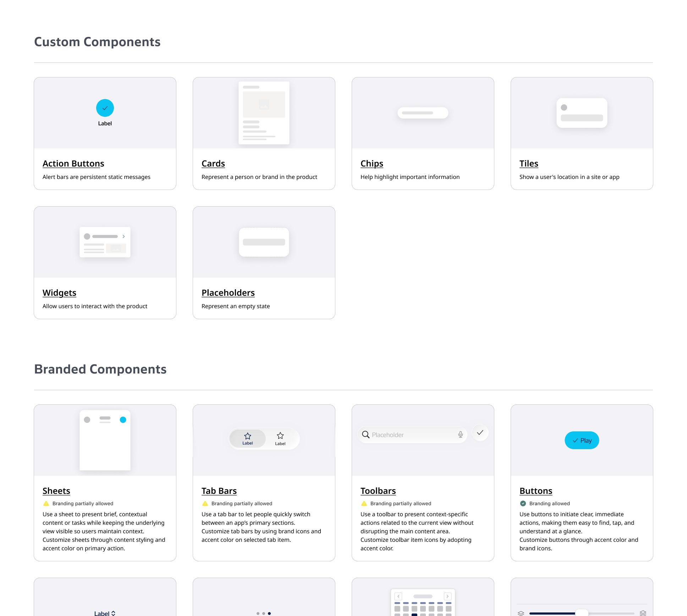Click the small layers icon left of slider
The height and width of the screenshot is (616, 687).
tap(521, 613)
